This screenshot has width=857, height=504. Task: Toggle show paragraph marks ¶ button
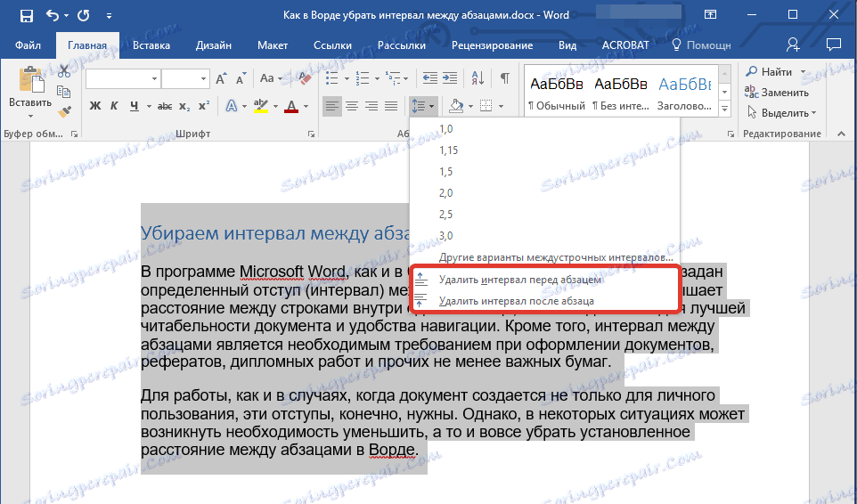[504, 78]
